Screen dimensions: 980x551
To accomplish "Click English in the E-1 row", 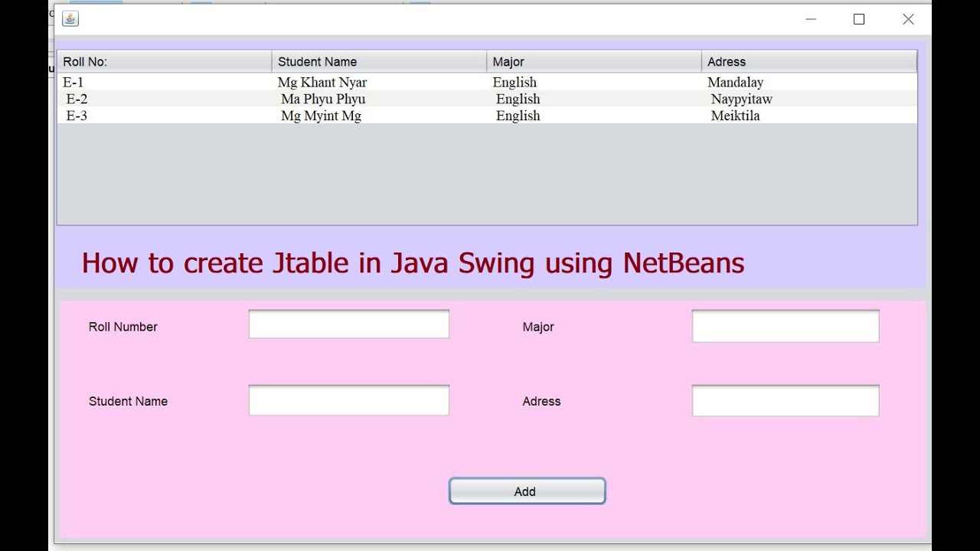I will click(514, 82).
